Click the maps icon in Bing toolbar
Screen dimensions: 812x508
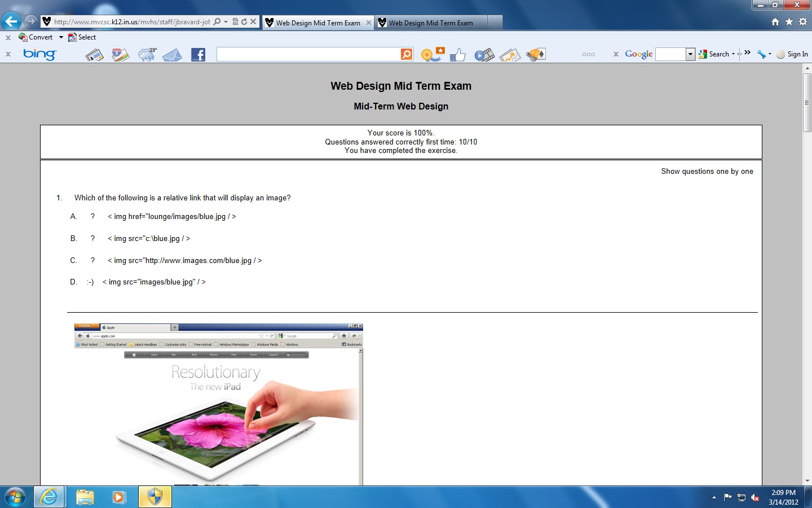point(120,55)
